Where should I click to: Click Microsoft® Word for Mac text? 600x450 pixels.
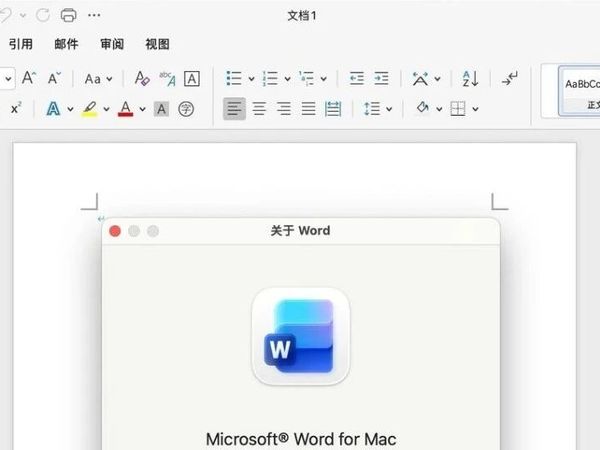pyautogui.click(x=301, y=439)
